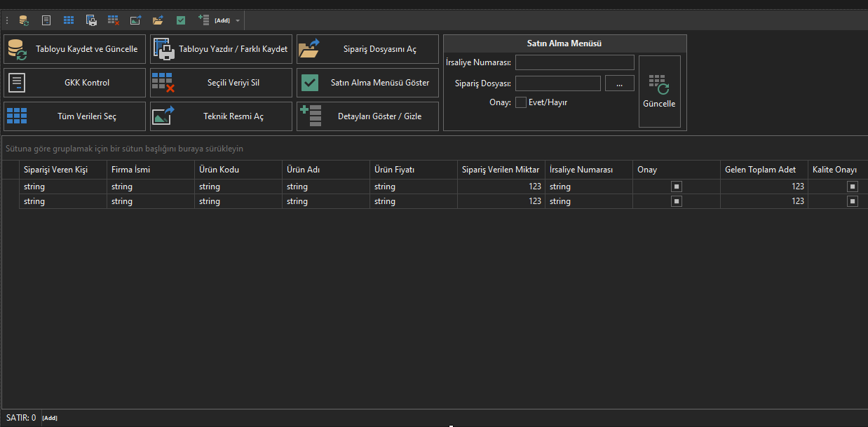Click Gelen Toplam Adet column header

pos(764,170)
